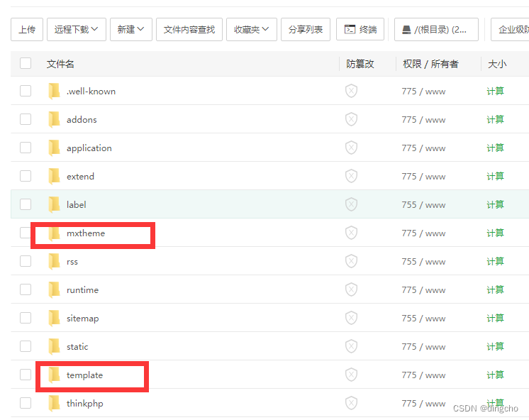
Task: Click the tamper-proof shield for label
Action: click(x=351, y=204)
